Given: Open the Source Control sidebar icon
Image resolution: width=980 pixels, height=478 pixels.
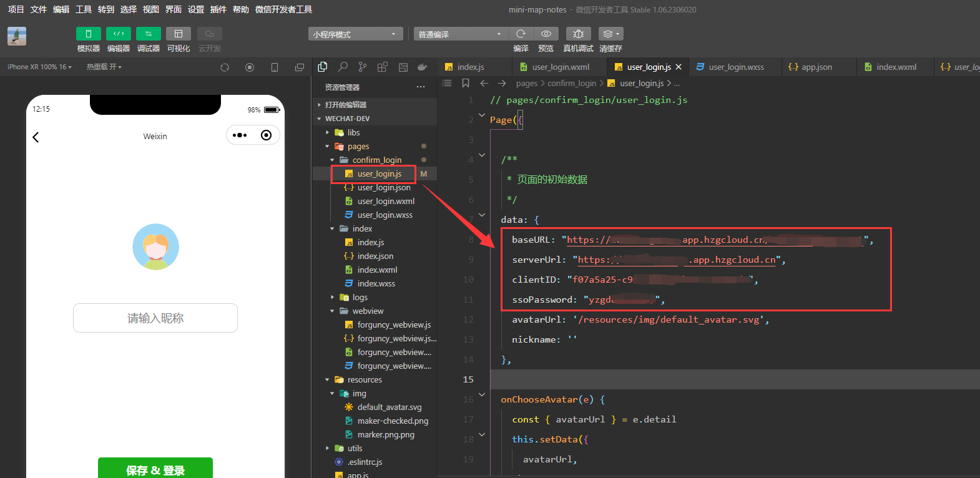Looking at the screenshot, I should (x=363, y=67).
